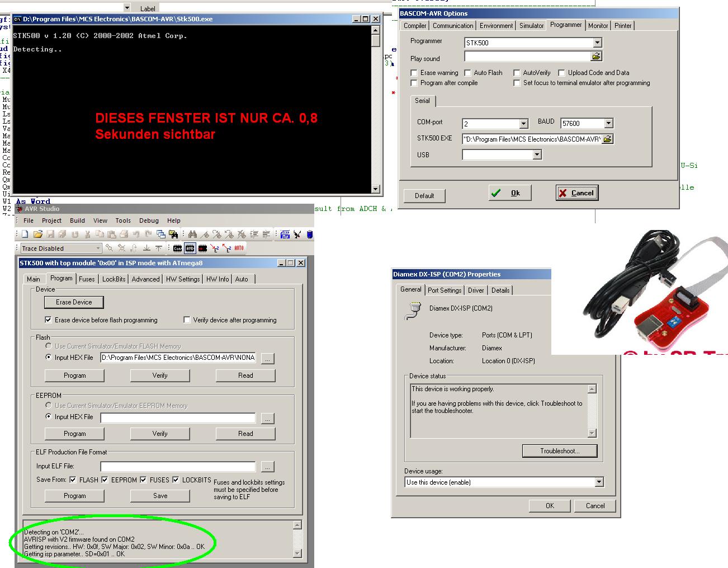Screen dimensions: 728x568
Task: Open the Play sound dropdown field
Action: [x=528, y=56]
